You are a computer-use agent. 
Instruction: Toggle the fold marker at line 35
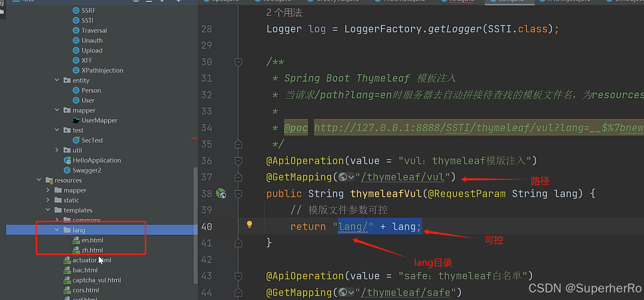tap(238, 144)
